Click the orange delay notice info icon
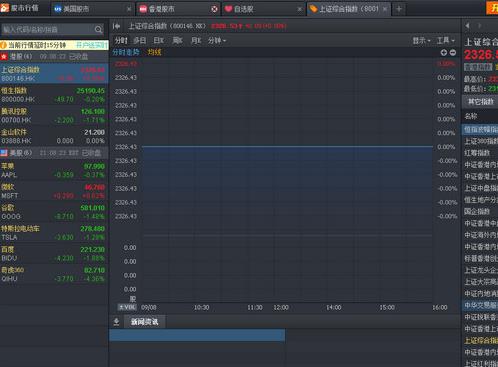This screenshot has width=498, height=367. (x=4, y=45)
